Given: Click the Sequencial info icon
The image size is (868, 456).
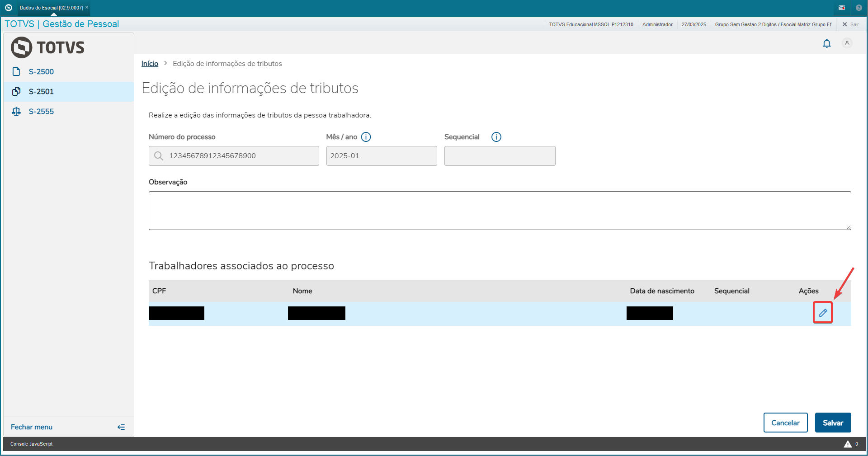Looking at the screenshot, I should [x=496, y=137].
